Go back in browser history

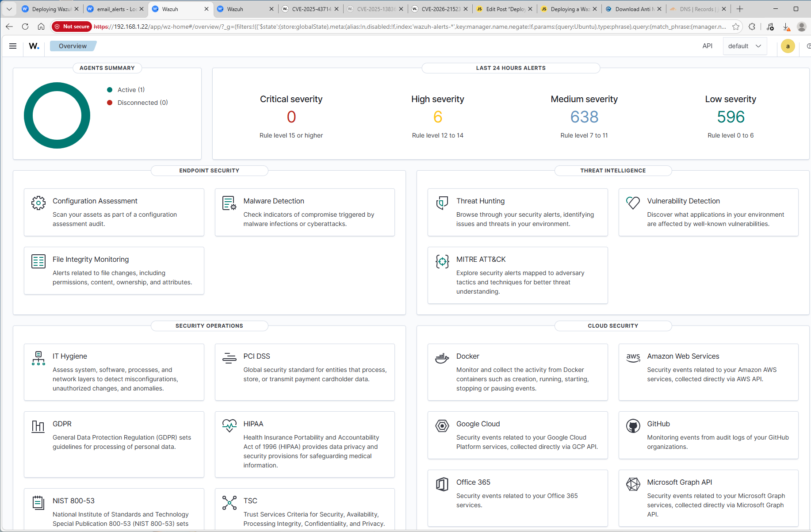(x=9, y=27)
